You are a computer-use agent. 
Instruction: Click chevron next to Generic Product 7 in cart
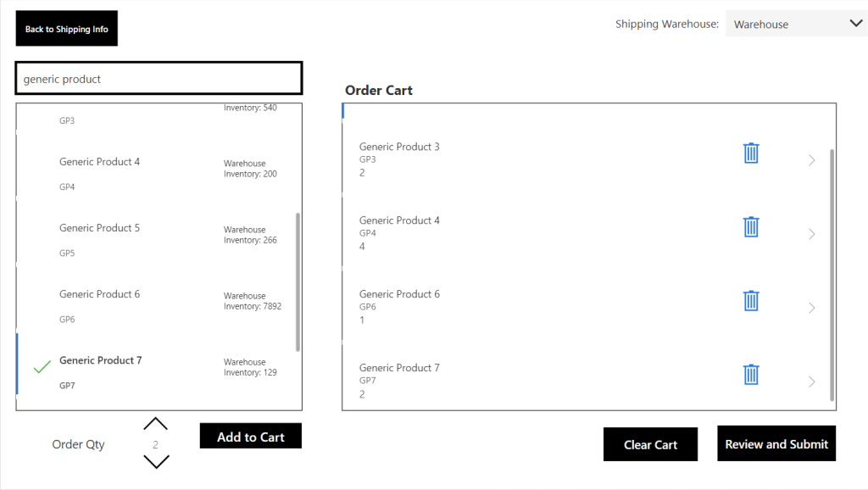(811, 381)
